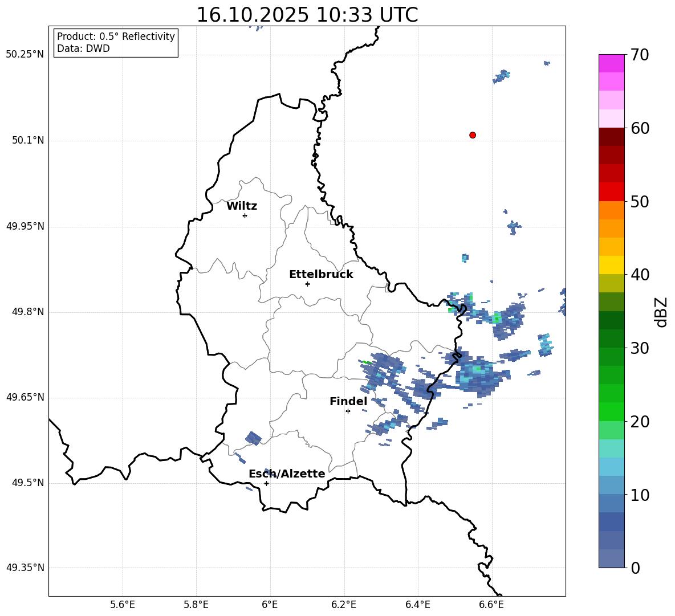Click the 6.6°E longitude label

[x=491, y=605]
